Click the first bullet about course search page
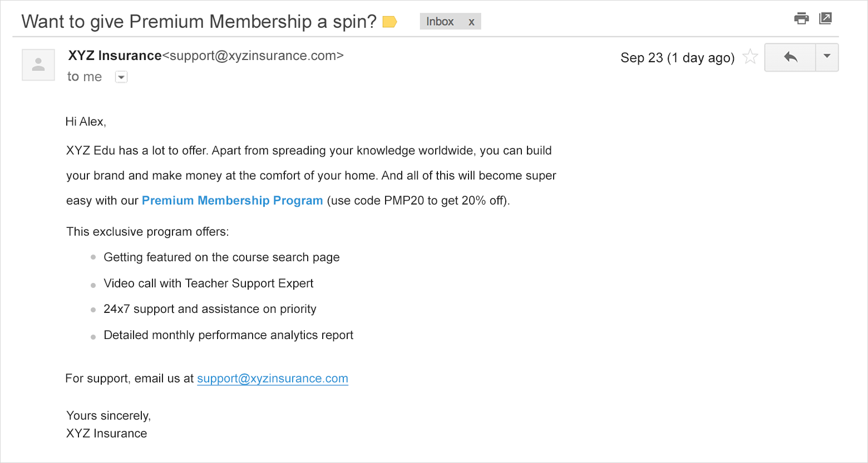 [221, 257]
